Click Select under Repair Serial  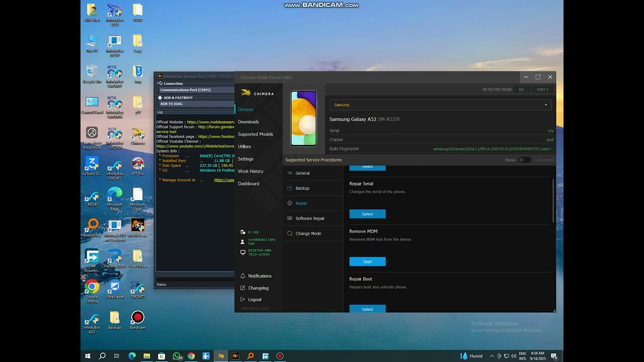(x=367, y=214)
